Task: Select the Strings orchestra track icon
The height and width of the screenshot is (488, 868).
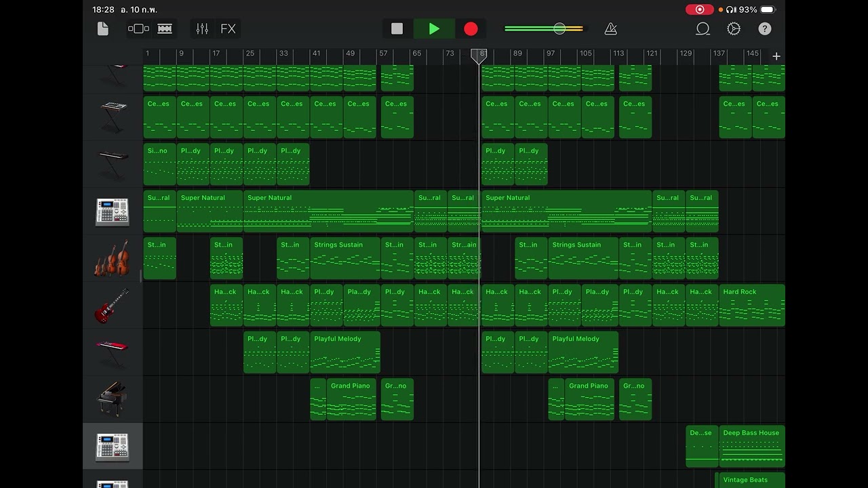Action: click(112, 258)
